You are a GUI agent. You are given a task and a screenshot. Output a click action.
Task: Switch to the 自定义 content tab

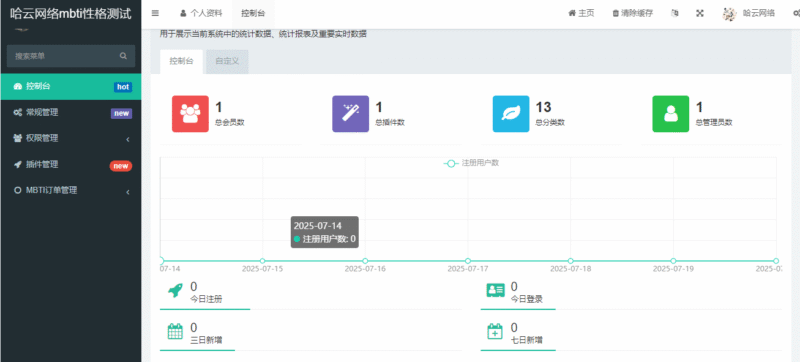[x=227, y=62]
